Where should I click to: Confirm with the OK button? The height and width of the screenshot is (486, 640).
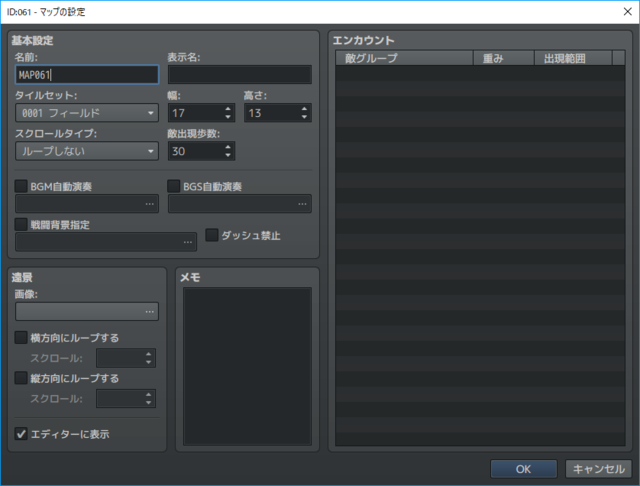click(x=524, y=469)
